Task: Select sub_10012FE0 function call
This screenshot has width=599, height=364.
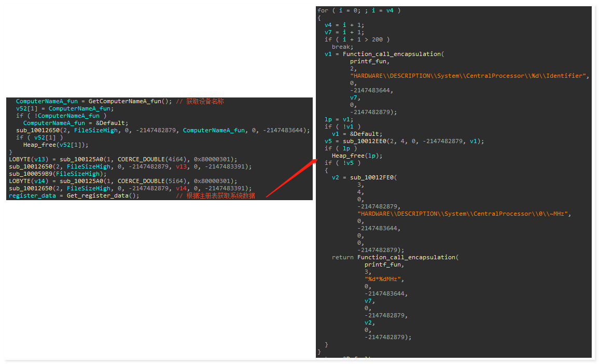Action: tap(372, 177)
